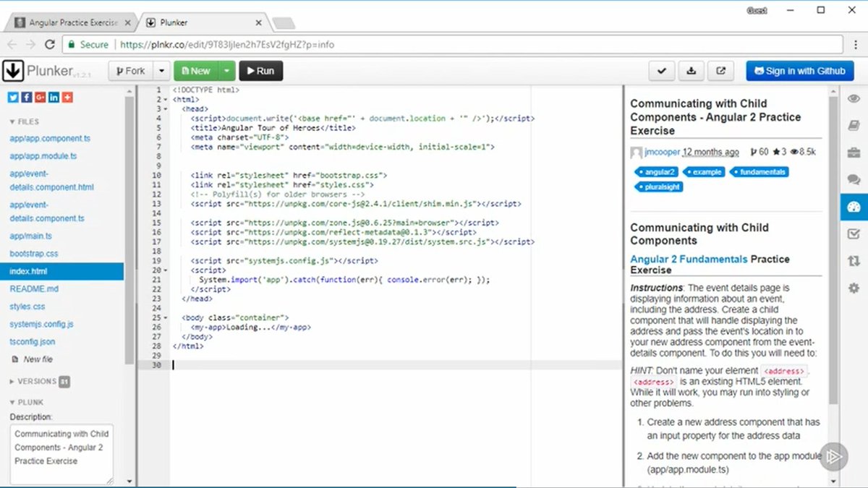The width and height of the screenshot is (868, 488).
Task: Select the dashboard info panel icon
Action: [854, 207]
